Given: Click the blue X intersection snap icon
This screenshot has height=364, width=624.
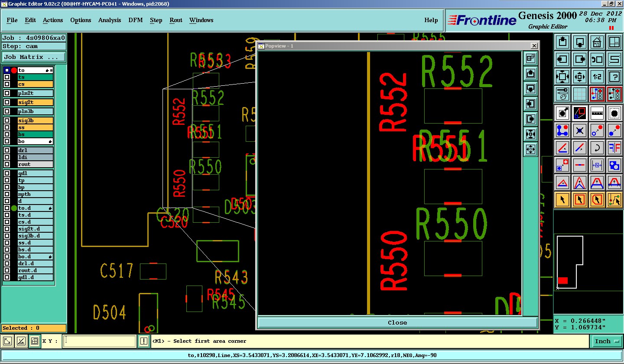Looking at the screenshot, I should pos(580,130).
